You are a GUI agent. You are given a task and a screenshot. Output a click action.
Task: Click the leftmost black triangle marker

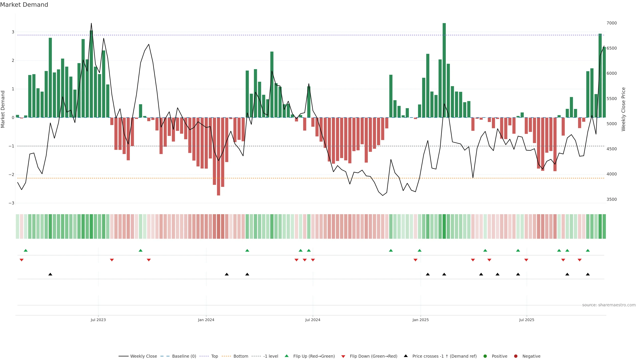pyautogui.click(x=50, y=274)
